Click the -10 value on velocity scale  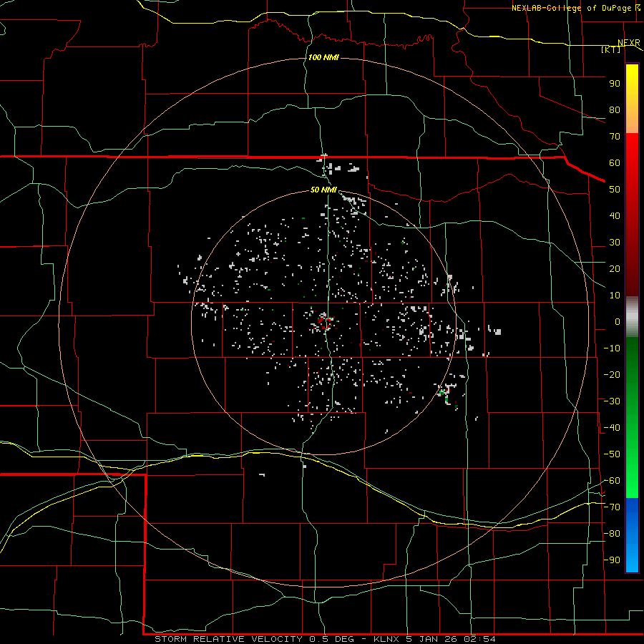(x=612, y=348)
